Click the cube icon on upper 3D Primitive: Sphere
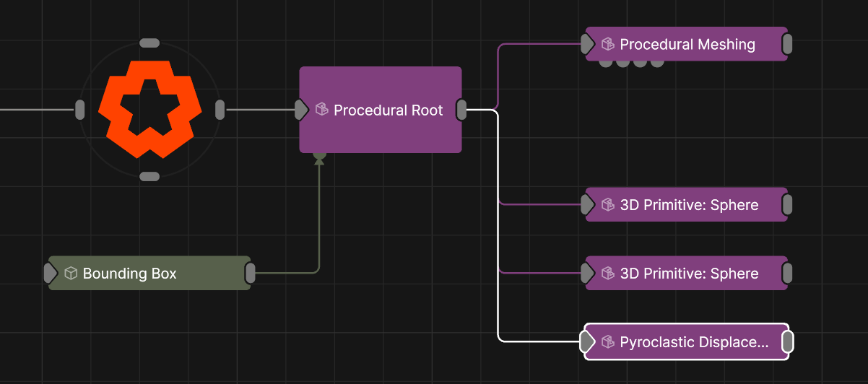Image resolution: width=868 pixels, height=384 pixels. (608, 205)
